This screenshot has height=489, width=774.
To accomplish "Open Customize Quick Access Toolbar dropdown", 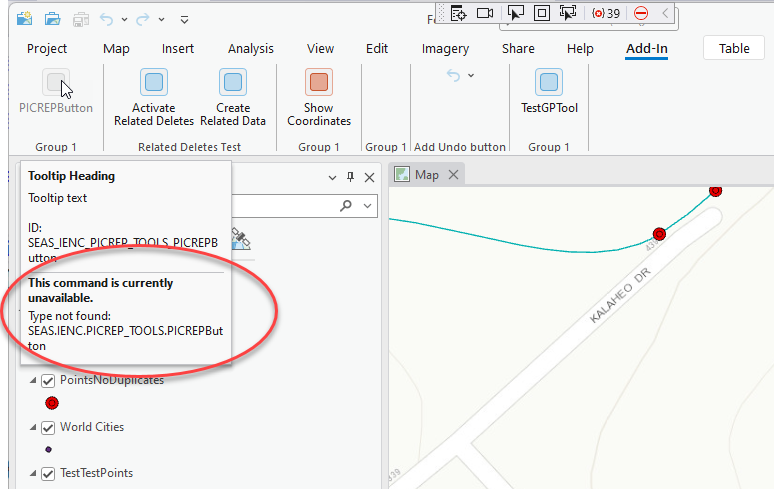I will coord(184,20).
